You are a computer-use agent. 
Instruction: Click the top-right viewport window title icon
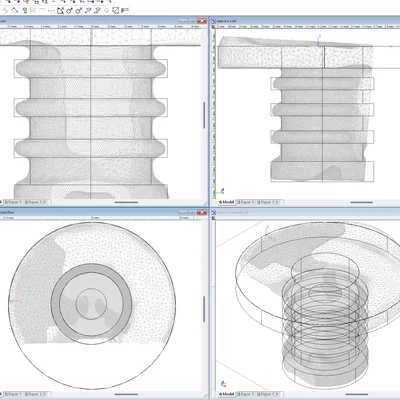click(x=214, y=21)
